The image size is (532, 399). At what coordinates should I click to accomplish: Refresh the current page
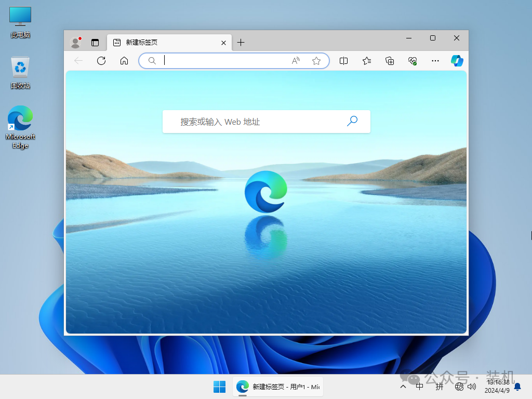101,61
